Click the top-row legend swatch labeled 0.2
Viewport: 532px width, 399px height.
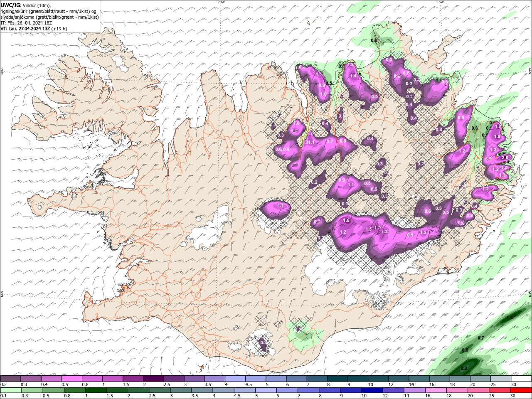(x=10, y=379)
